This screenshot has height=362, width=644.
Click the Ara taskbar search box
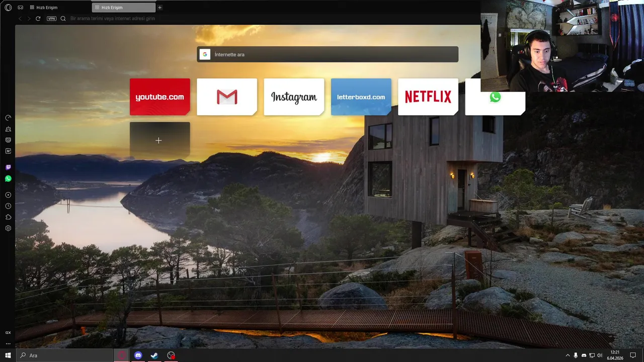pyautogui.click(x=64, y=355)
